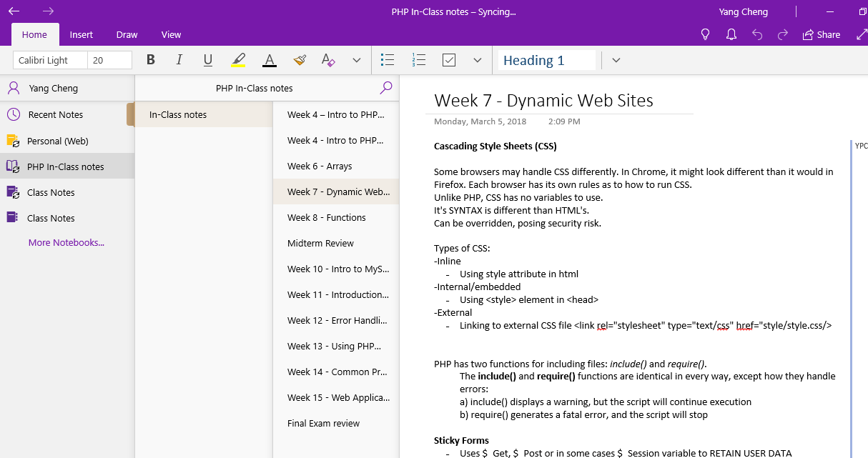Viewport: 868px width, 458px height.
Task: Click the Share button
Action: [x=821, y=34]
